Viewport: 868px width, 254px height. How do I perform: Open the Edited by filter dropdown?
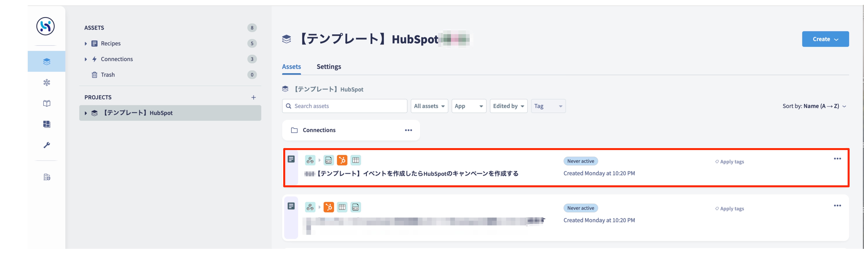pyautogui.click(x=508, y=106)
